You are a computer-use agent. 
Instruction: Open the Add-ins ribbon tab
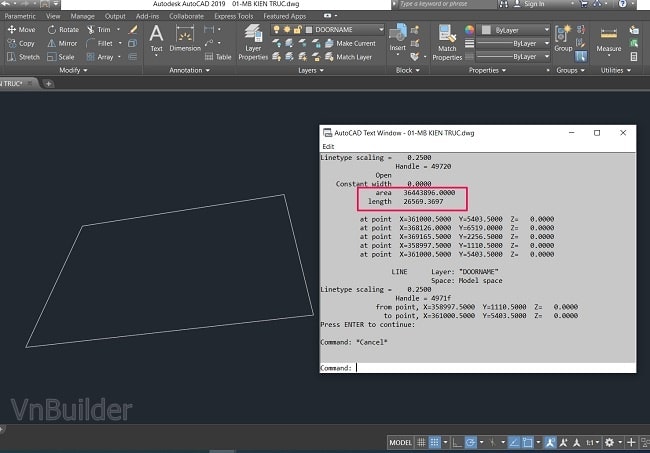(x=147, y=16)
